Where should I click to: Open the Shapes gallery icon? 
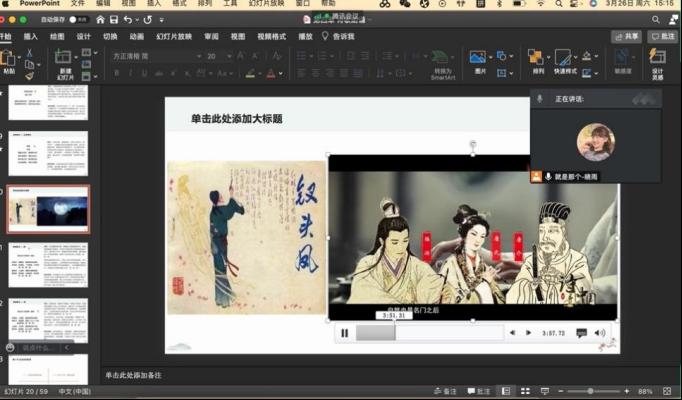(x=501, y=56)
